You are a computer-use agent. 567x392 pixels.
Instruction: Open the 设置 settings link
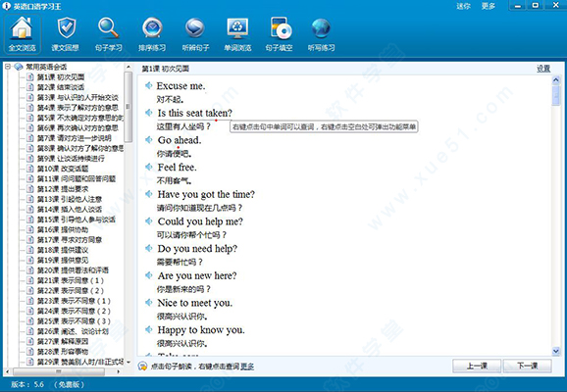(x=543, y=69)
